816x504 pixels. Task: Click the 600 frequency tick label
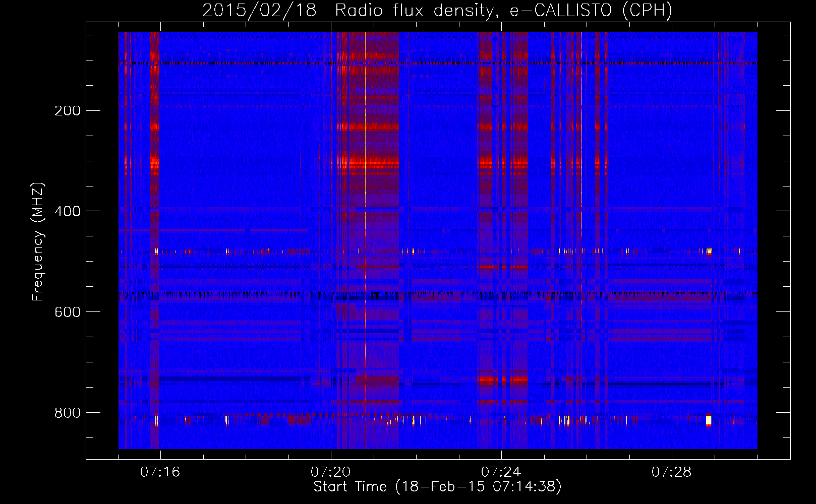click(x=68, y=312)
